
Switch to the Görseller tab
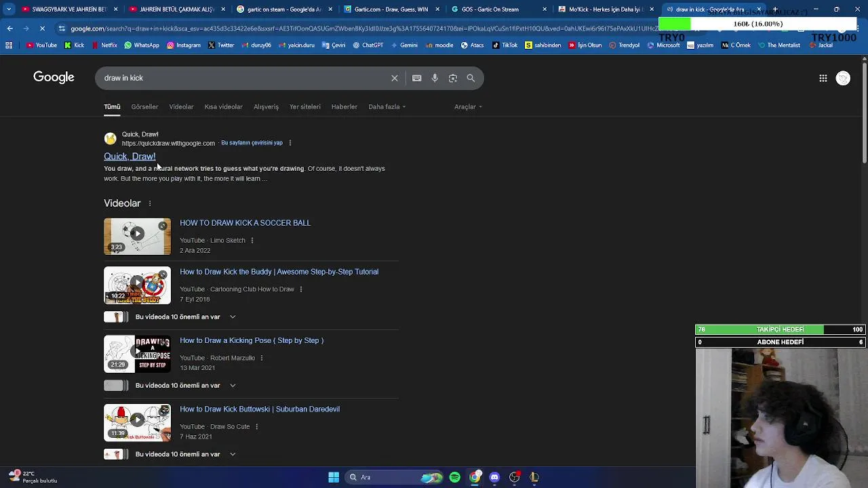pyautogui.click(x=144, y=107)
